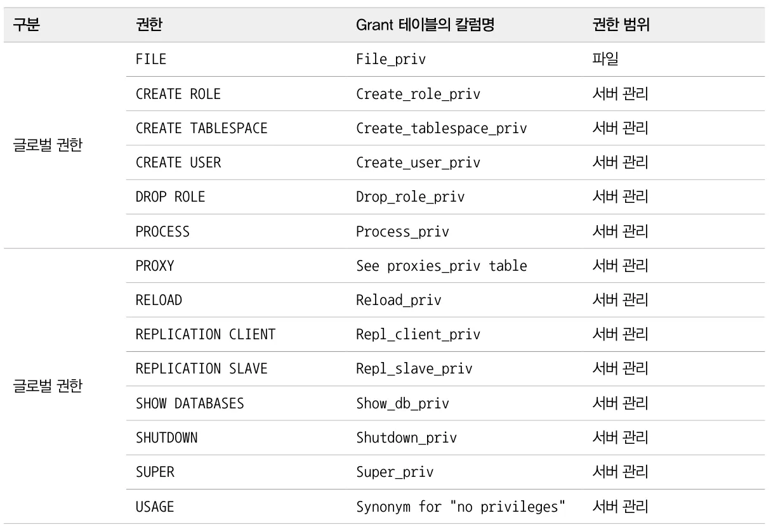Select the CREATE TABLESPACE cell

[202, 128]
